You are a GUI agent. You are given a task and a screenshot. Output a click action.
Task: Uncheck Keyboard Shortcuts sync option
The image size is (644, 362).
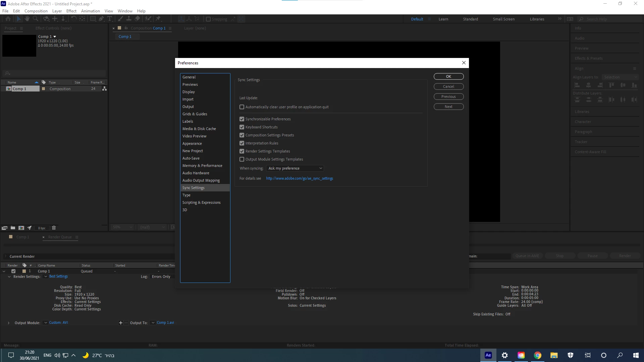(x=242, y=127)
